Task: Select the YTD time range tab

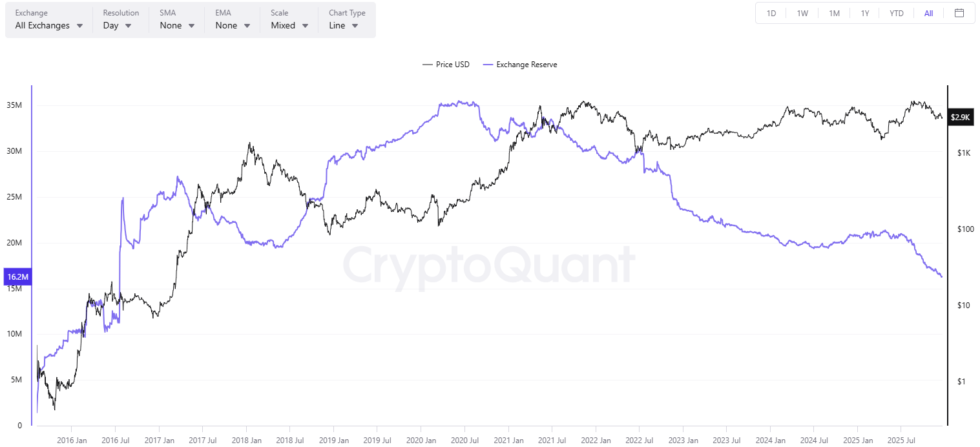Action: coord(896,12)
